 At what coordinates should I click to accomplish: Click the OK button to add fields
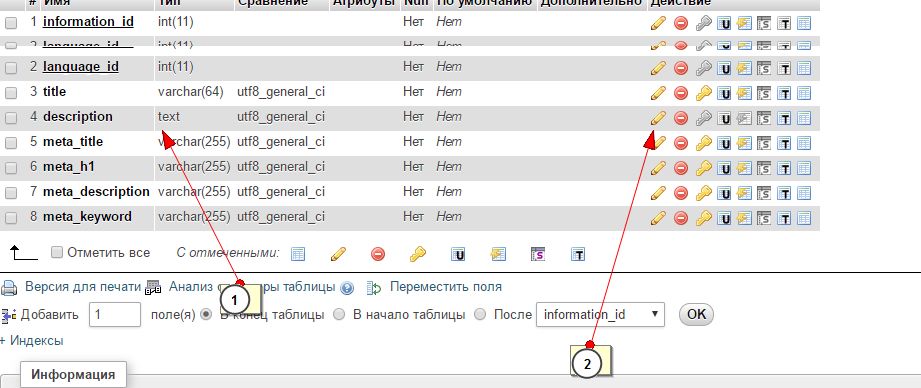tap(696, 314)
